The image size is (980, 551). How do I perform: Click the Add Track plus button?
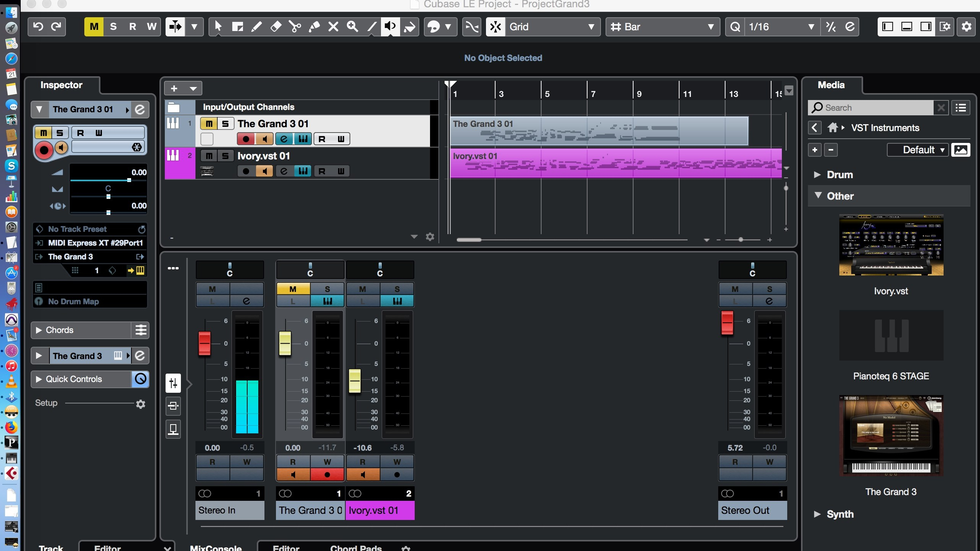point(174,89)
